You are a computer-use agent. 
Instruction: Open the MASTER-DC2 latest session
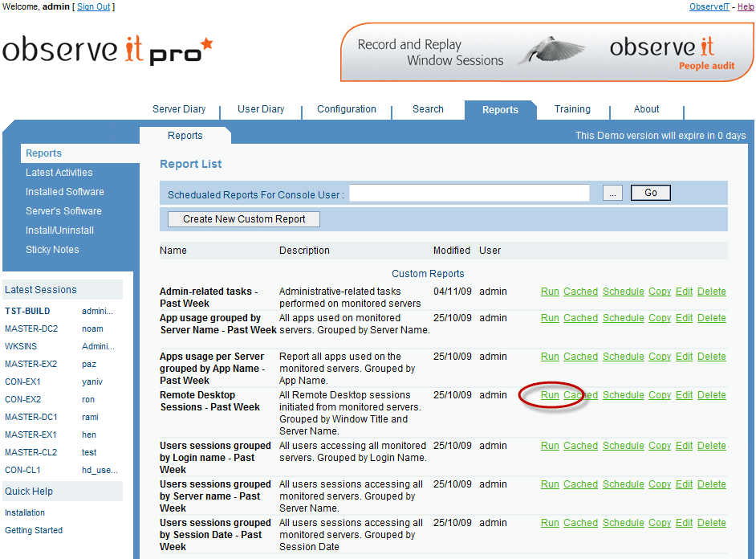coord(31,329)
